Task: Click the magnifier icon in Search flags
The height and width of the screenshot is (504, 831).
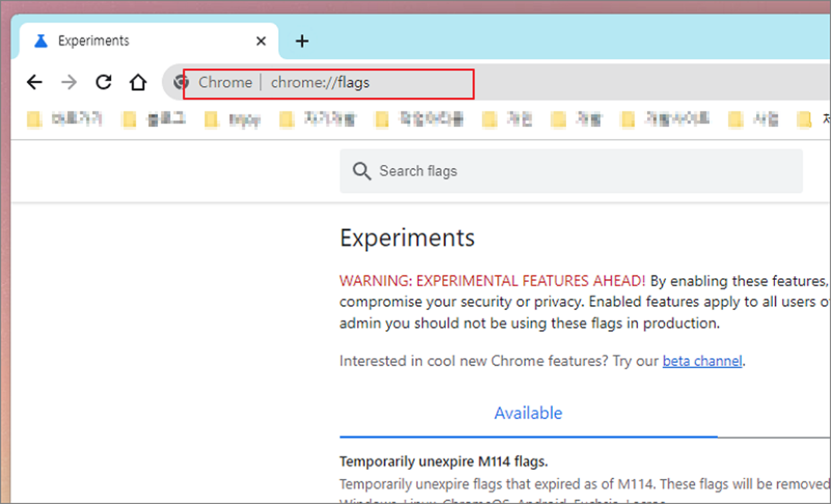Action: [362, 172]
